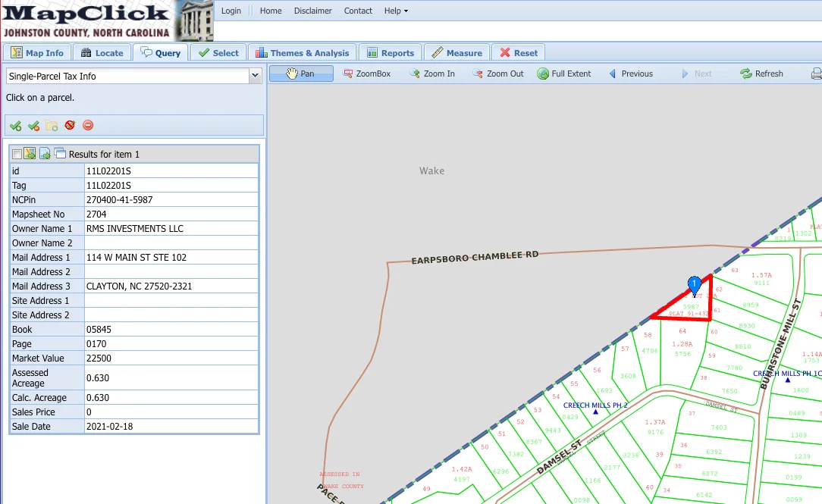Click the green checkmark with minus icon
Screen dimensions: 822x504
tap(33, 126)
